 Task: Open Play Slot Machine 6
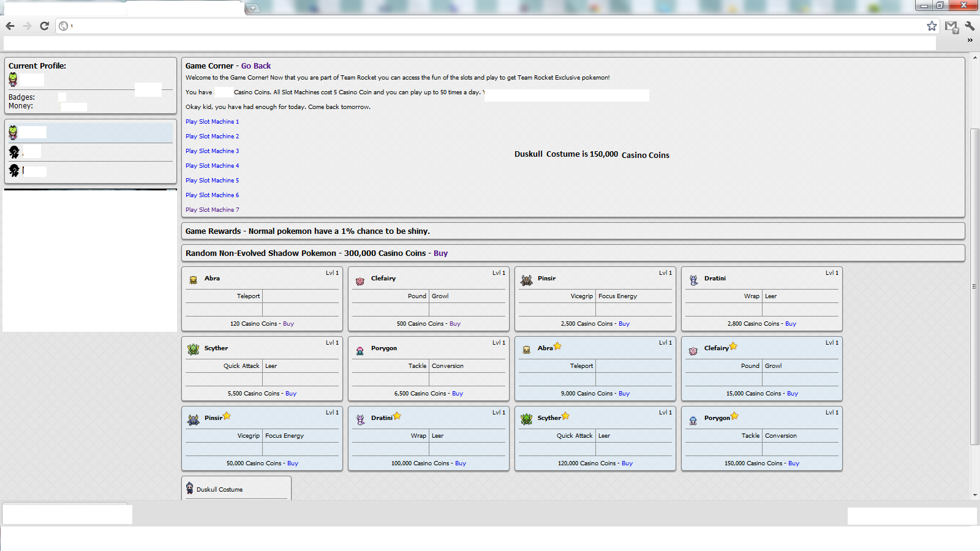click(x=213, y=195)
